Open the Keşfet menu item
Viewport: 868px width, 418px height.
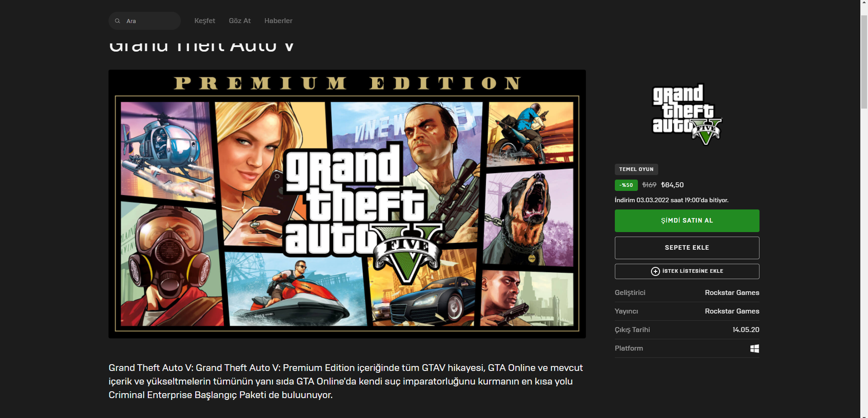pyautogui.click(x=205, y=21)
